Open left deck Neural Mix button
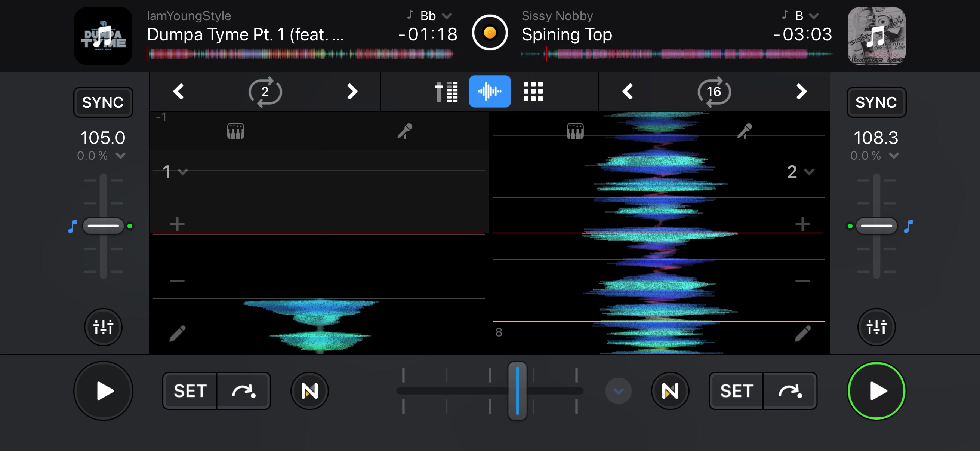 click(310, 391)
